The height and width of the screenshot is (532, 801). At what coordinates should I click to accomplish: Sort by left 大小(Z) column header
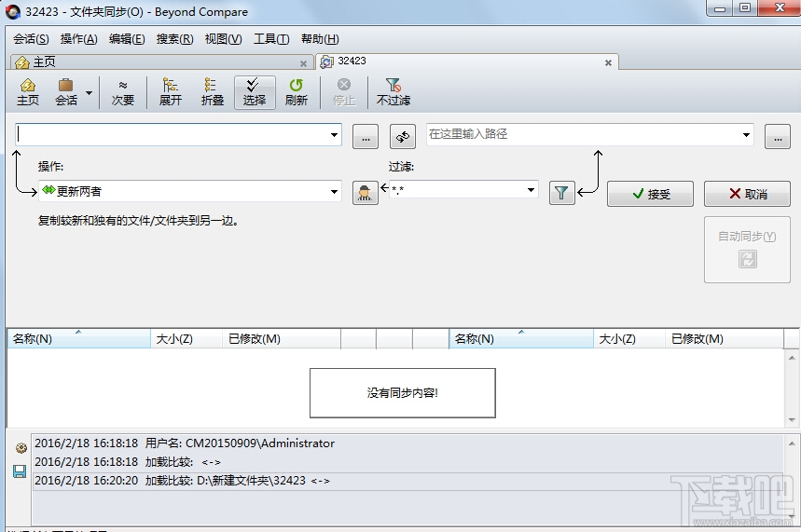coord(186,339)
